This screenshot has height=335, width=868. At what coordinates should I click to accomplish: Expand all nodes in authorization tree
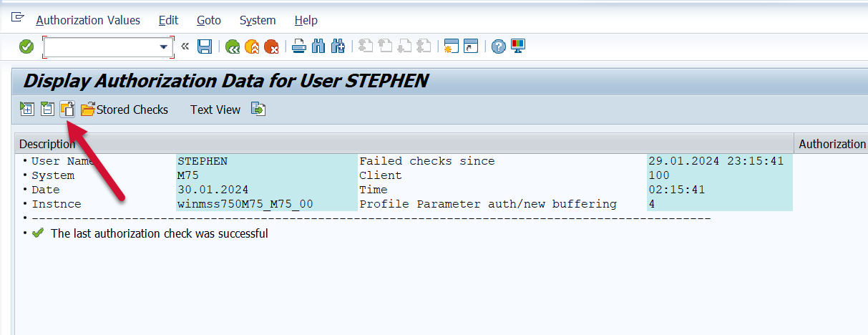point(27,110)
